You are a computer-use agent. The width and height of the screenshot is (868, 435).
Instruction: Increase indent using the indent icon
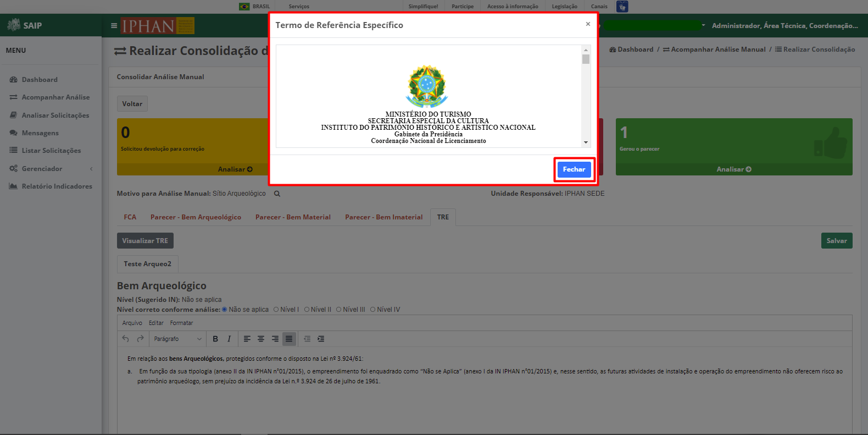321,339
